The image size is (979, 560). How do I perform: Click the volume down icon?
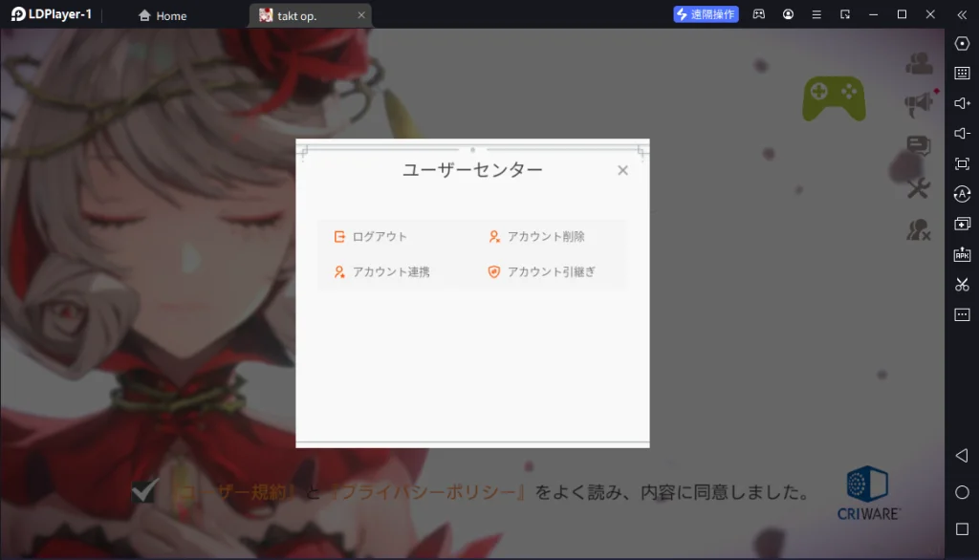(962, 133)
